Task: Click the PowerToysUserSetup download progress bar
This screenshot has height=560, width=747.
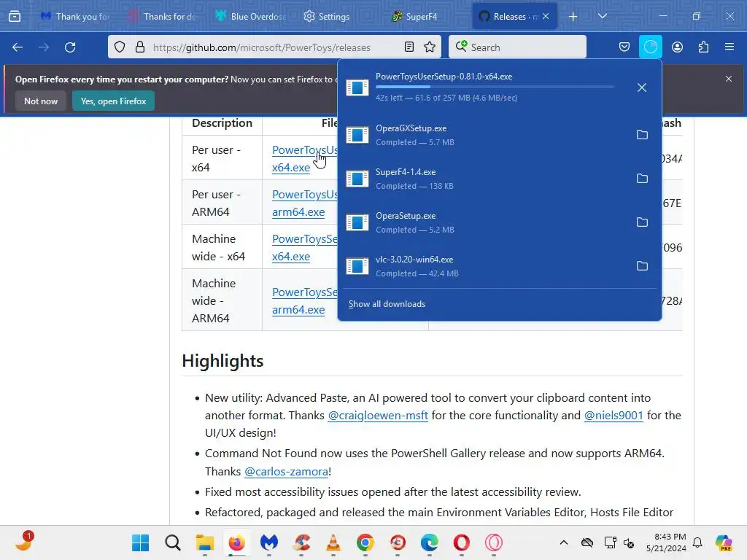Action: (x=495, y=87)
